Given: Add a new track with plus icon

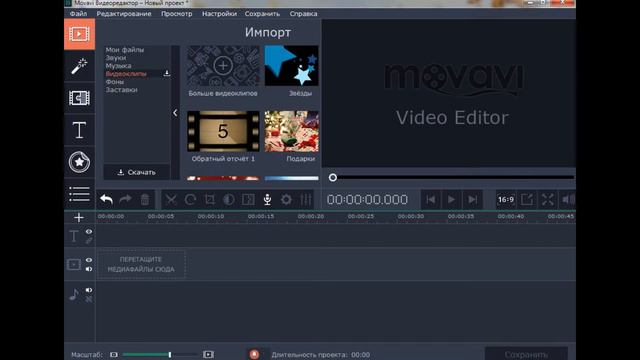Looking at the screenshot, I should (x=79, y=218).
